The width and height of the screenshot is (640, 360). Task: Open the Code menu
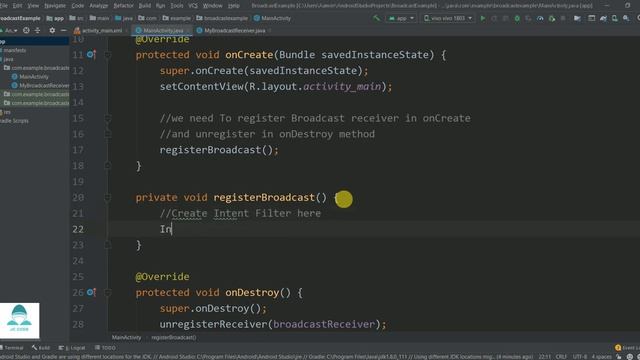[78, 6]
